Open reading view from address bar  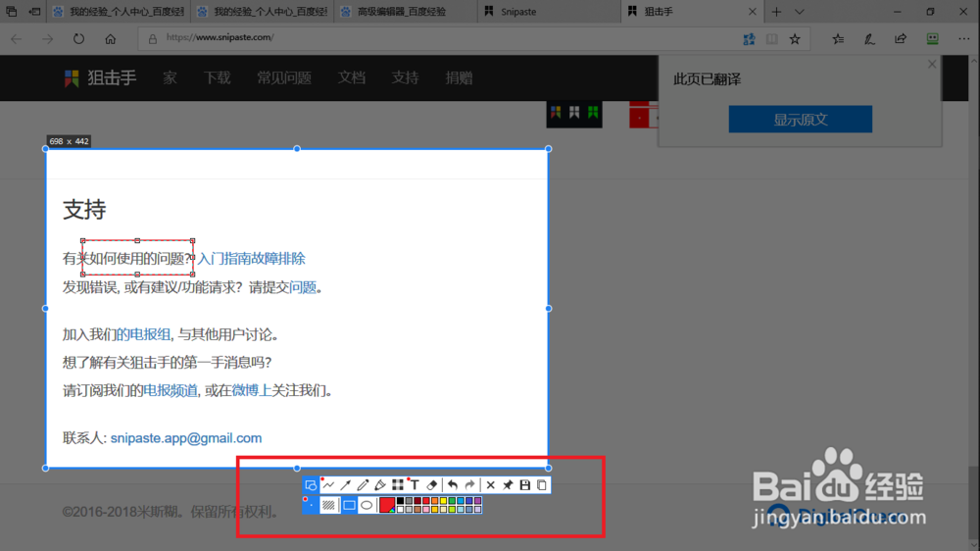[x=772, y=39]
